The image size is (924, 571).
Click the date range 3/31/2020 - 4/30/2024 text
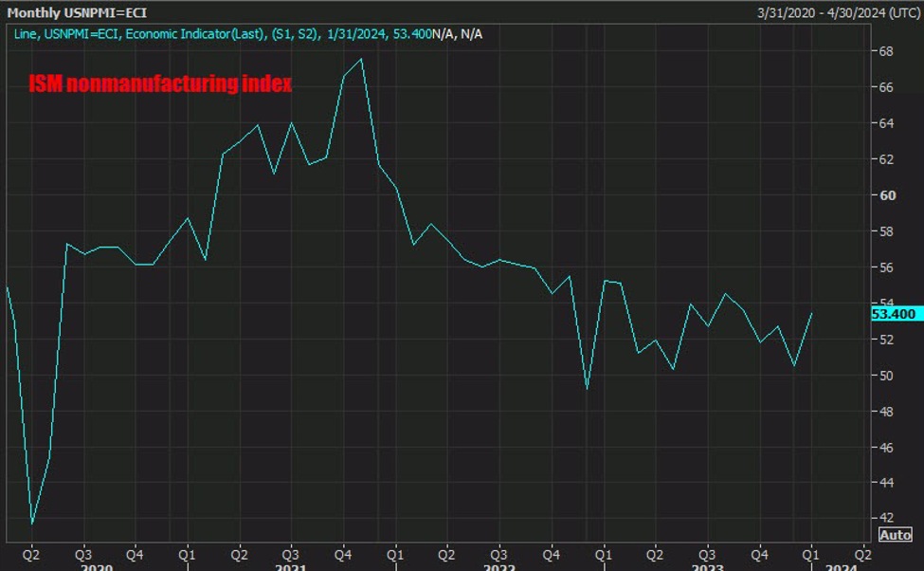pos(838,12)
